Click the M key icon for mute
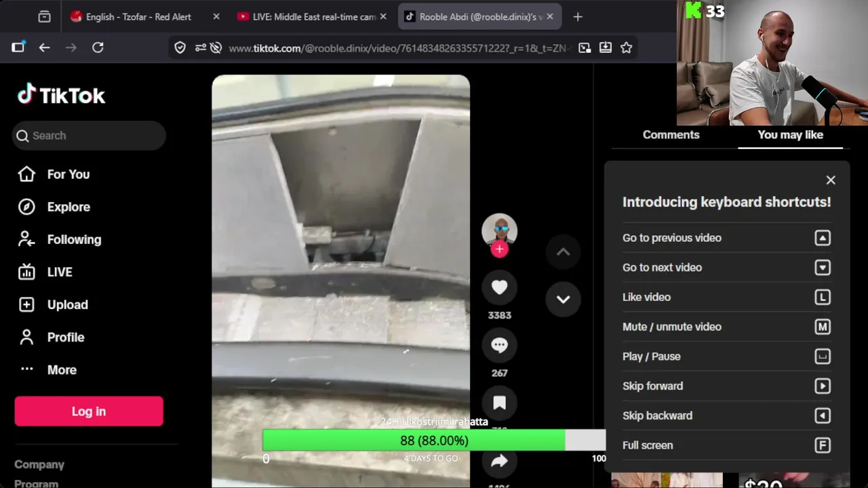 click(823, 327)
